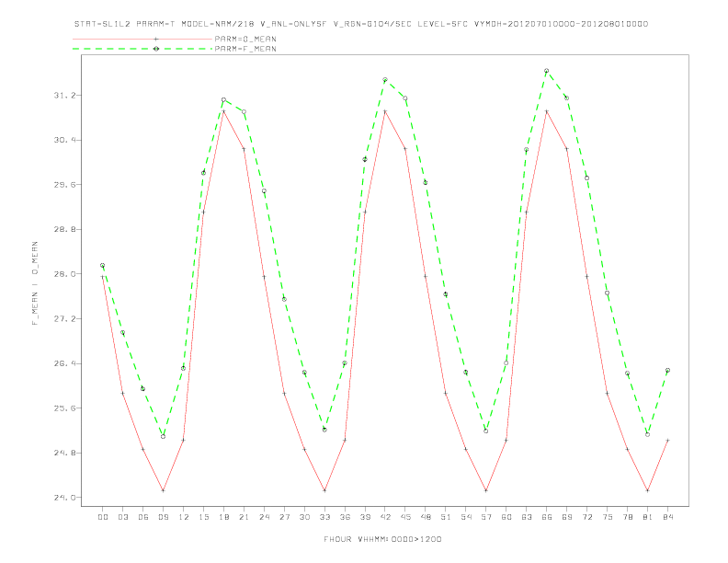Viewport: 728px width, 563px height.
Task: Click the y-axis title F_MEAN | O_MEAN
Action: tap(35, 283)
